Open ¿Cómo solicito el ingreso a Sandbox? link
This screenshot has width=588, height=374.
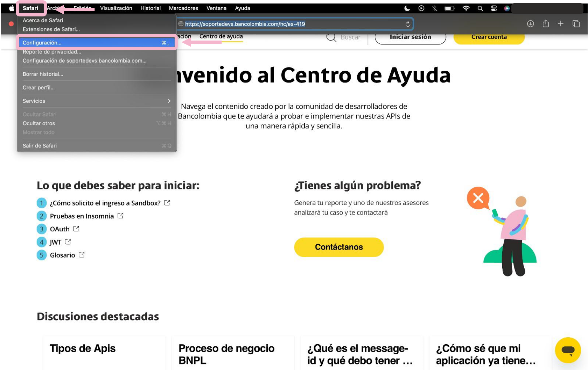(x=105, y=203)
